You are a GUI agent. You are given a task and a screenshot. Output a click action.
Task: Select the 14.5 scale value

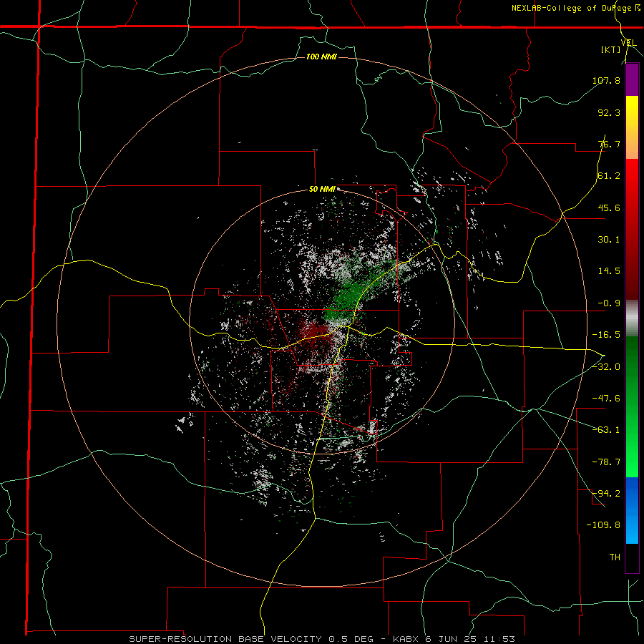(609, 271)
